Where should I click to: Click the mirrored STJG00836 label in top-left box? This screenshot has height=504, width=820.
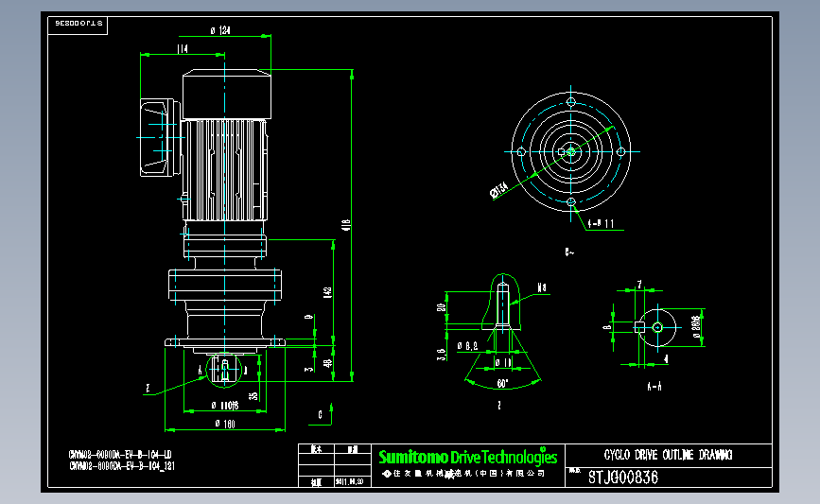79,23
